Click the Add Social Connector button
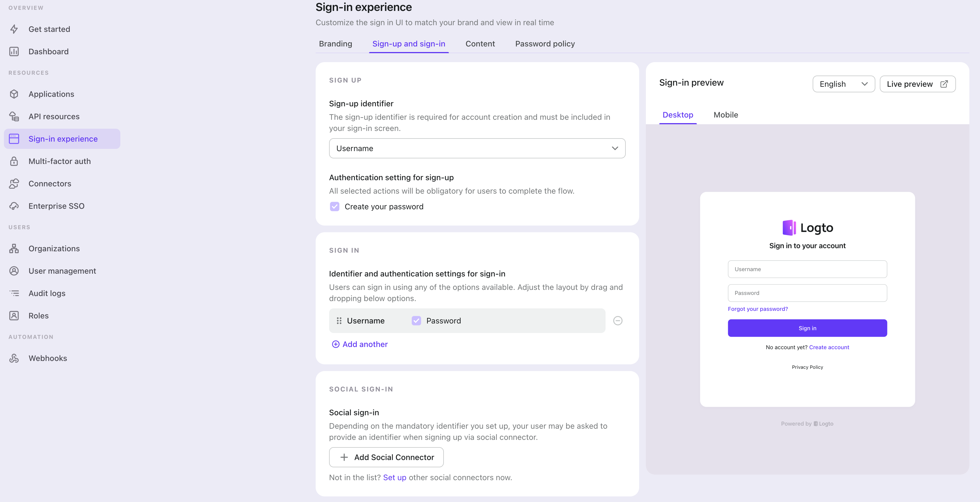 tap(387, 457)
